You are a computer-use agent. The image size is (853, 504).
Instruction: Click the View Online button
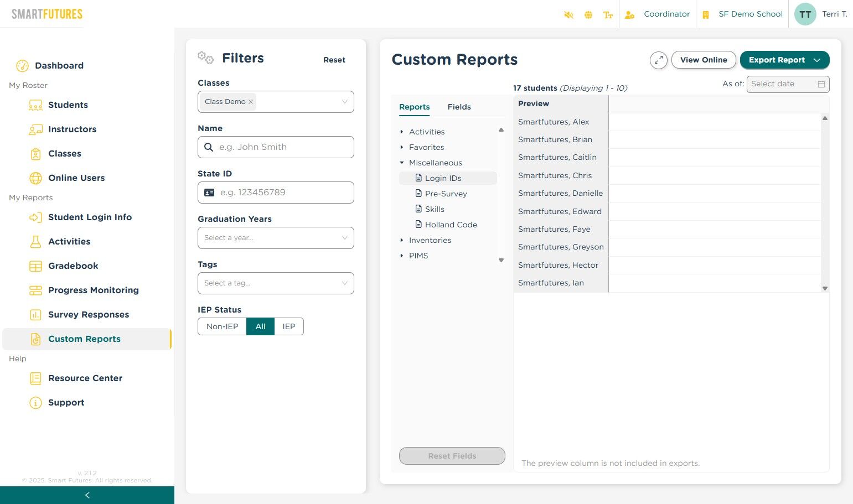point(704,60)
